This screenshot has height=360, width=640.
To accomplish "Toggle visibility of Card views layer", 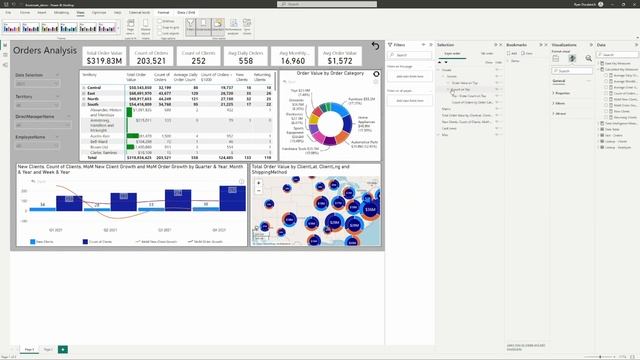I will click(497, 129).
